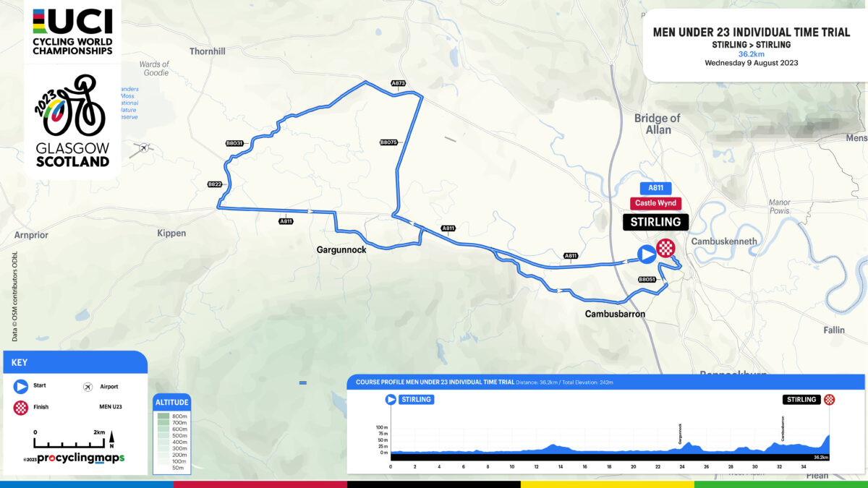This screenshot has width=868, height=488.
Task: Click the title Men Under 23 Individual Time Trial
Action: [x=752, y=32]
